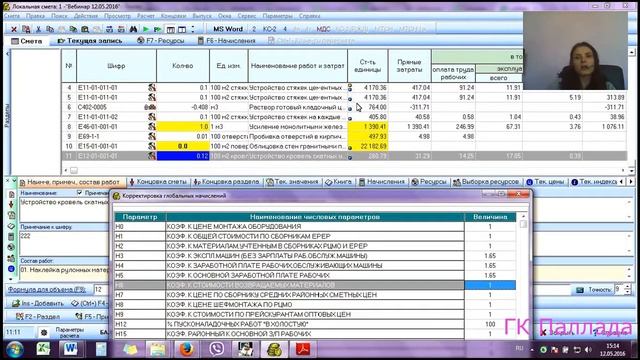This screenshot has width=640, height=360.
Task: Toggle the Примечание checkbox next to Наименование
Action: (79, 193)
